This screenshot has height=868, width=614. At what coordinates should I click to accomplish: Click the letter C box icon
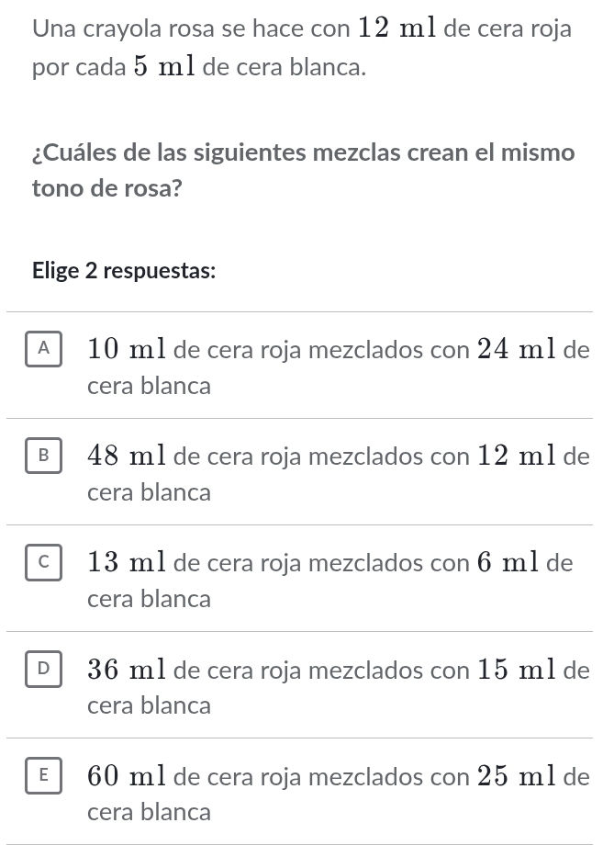tap(43, 563)
